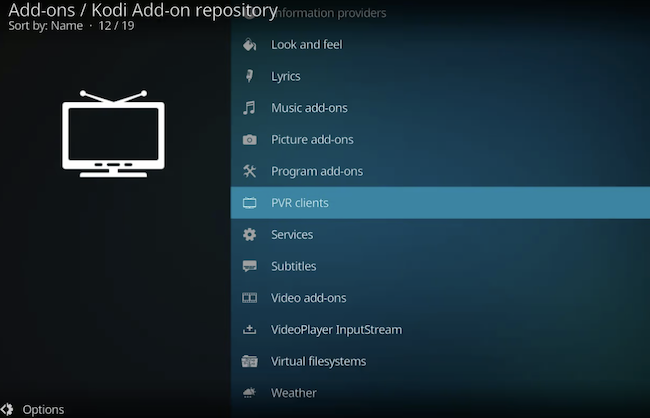Click the camera icon for Picture add-ons
The height and width of the screenshot is (418, 650).
click(249, 140)
